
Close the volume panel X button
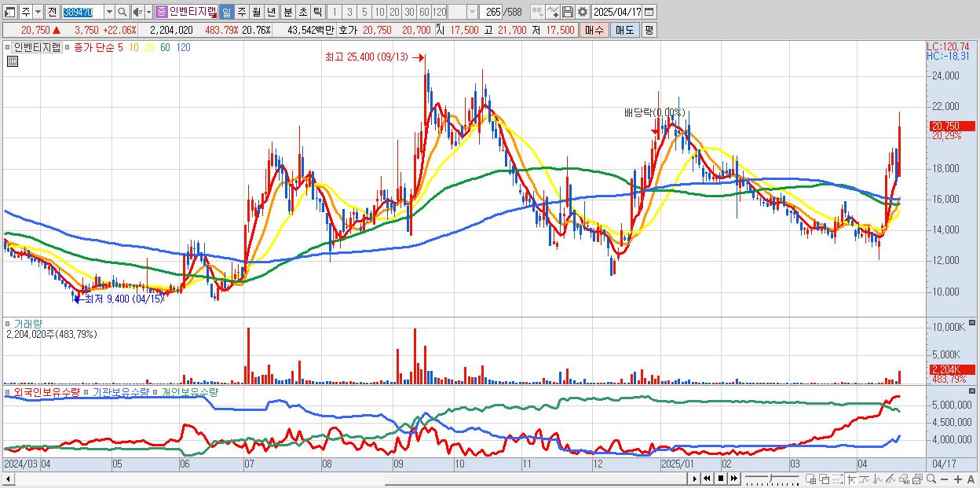tap(974, 323)
